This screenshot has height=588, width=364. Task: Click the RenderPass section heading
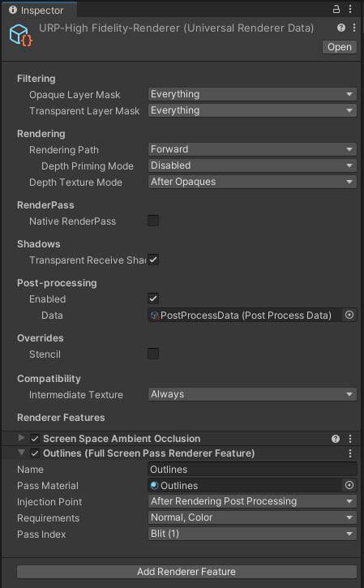tap(45, 205)
